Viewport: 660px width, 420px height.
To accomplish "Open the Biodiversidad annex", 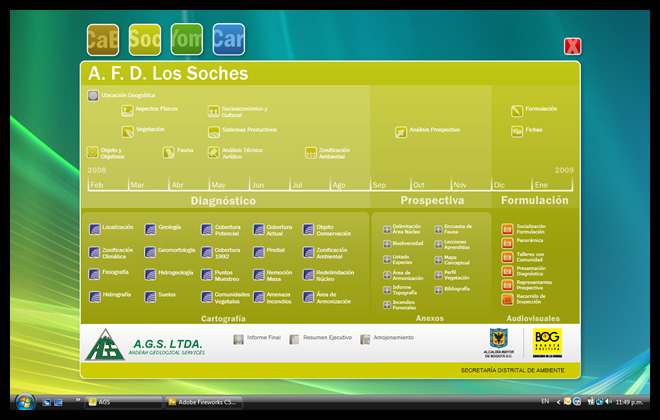I will click(x=387, y=243).
